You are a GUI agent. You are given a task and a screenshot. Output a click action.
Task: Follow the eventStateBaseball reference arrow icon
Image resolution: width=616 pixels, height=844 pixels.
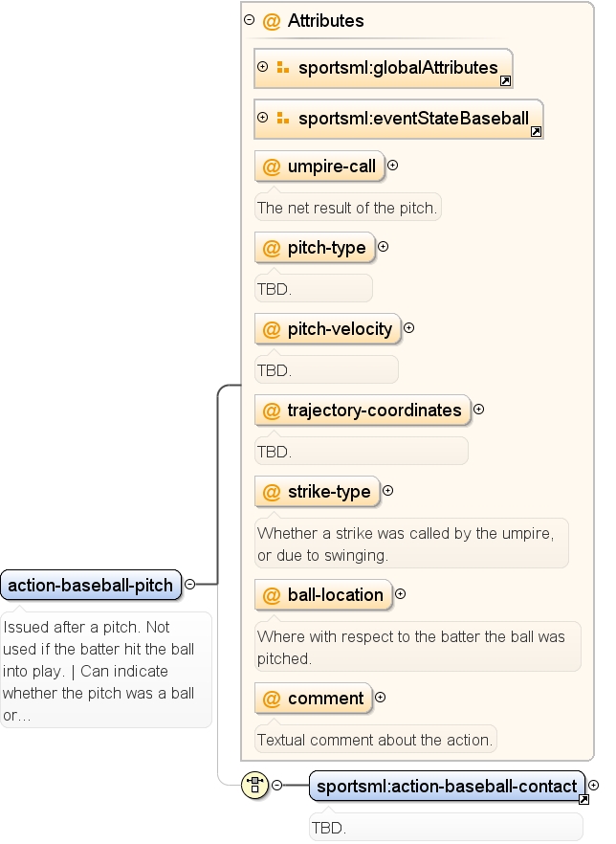[x=536, y=132]
